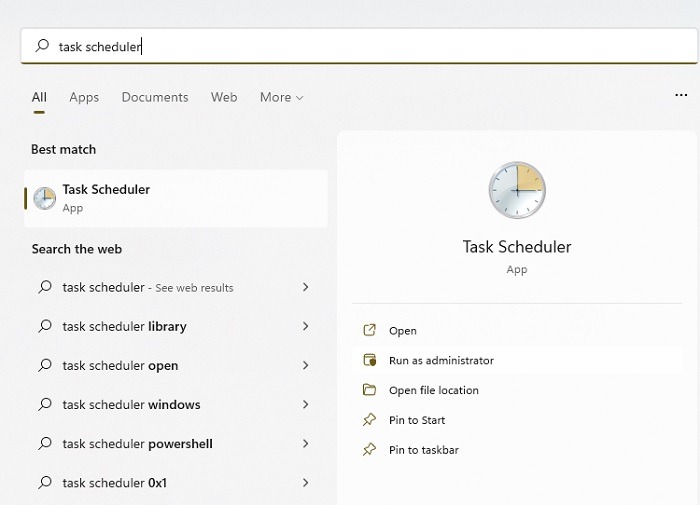Click the Run as administrator shield icon
This screenshot has height=505, width=700.
370,360
